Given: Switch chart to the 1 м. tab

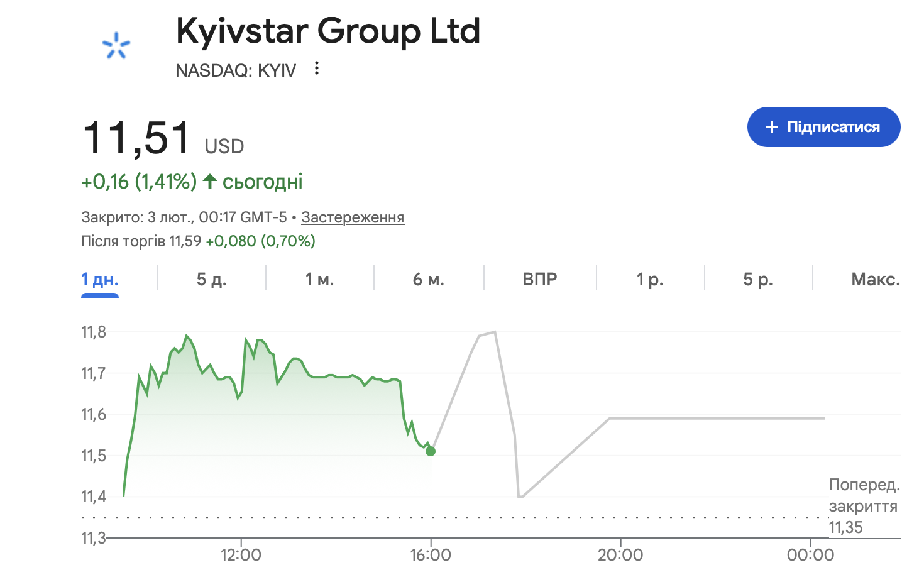Looking at the screenshot, I should point(319,280).
